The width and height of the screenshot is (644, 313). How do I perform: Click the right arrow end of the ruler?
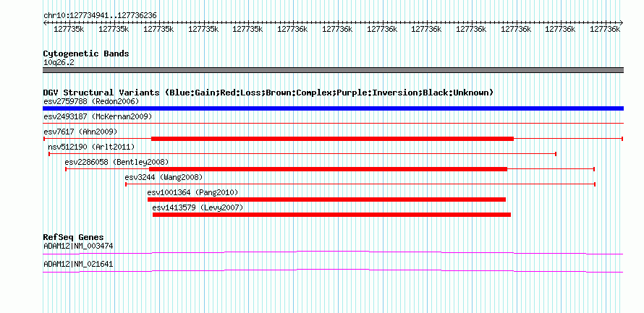click(x=621, y=23)
